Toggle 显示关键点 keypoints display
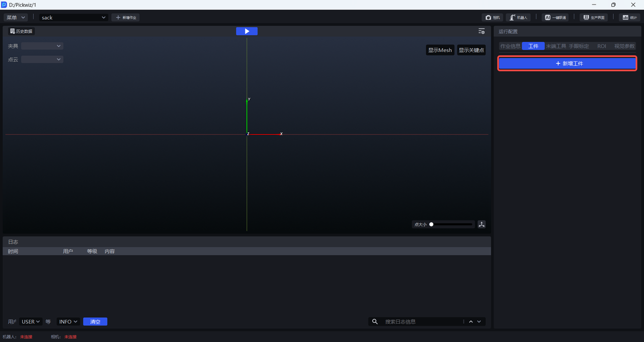The image size is (644, 342). point(471,50)
